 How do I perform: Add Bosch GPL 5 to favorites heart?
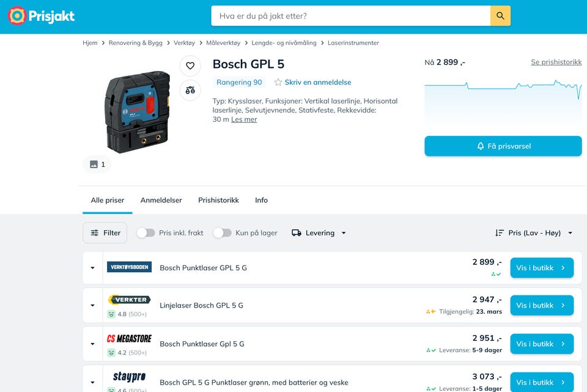[x=190, y=65]
